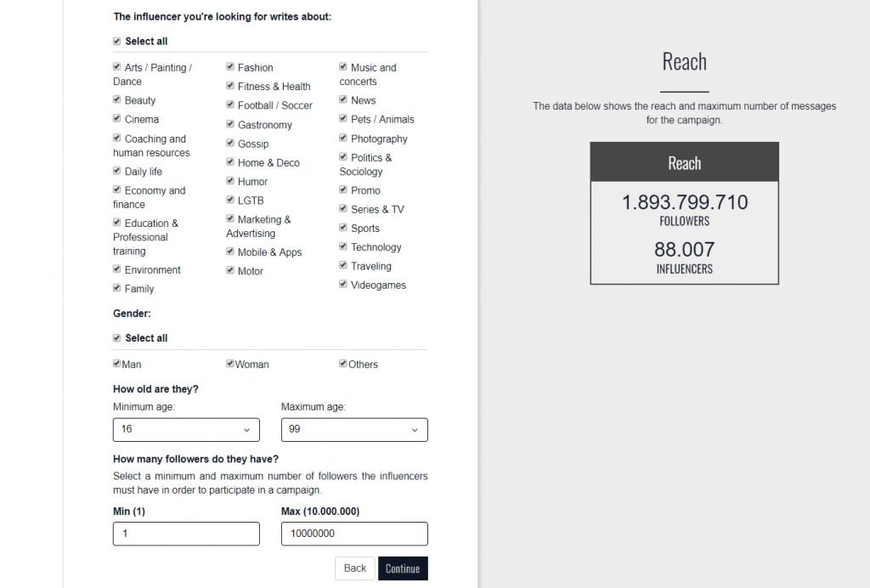
Task: Toggle the Videogames checkbox
Action: [343, 284]
